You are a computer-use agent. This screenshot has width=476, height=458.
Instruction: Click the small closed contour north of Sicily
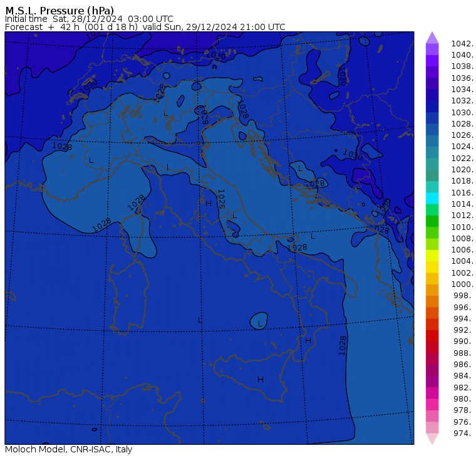(259, 321)
